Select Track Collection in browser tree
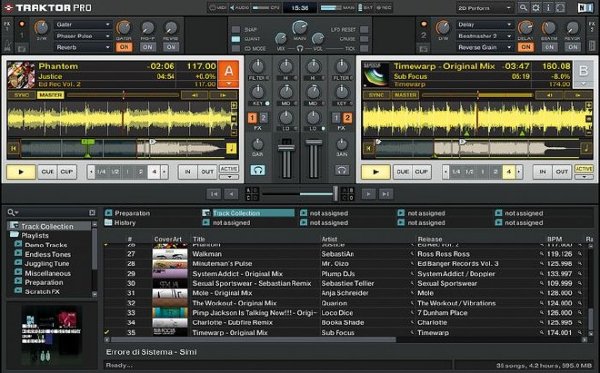Screen dimensions: 600x373 click(x=47, y=226)
